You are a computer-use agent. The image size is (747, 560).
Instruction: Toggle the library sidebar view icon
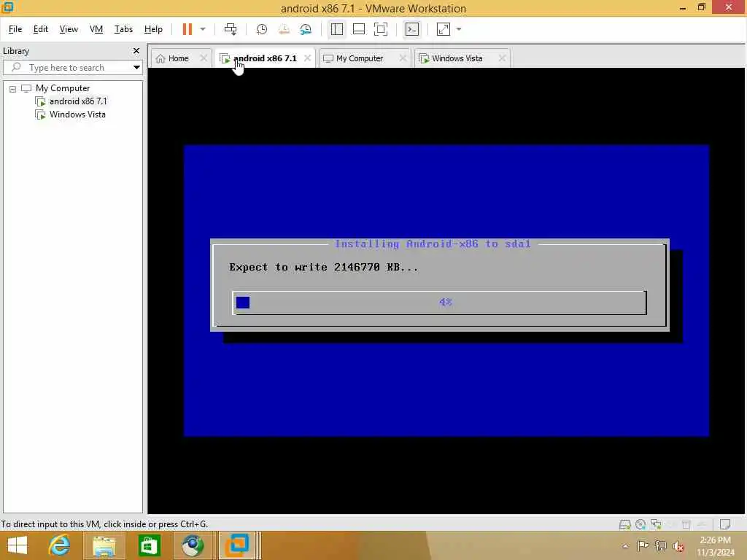[337, 29]
